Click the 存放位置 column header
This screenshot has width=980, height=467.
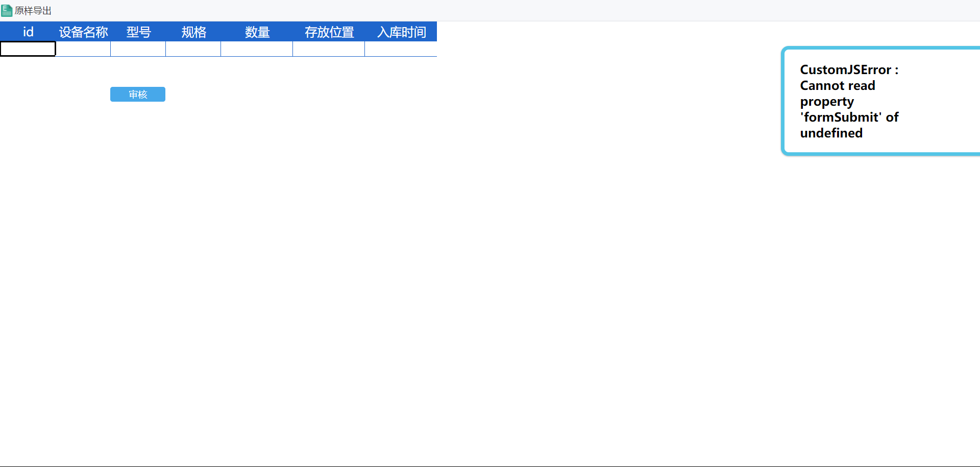pos(329,32)
